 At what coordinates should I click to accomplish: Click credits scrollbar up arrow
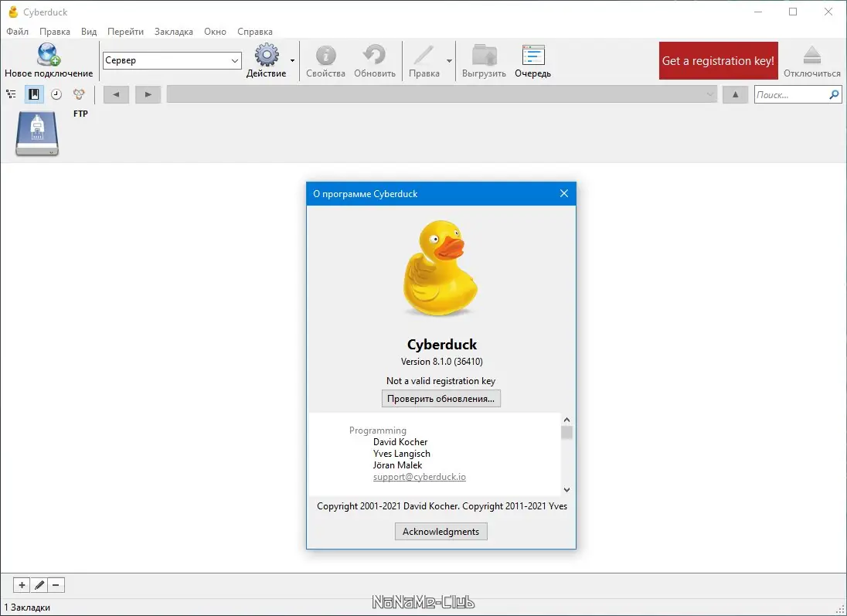(566, 420)
